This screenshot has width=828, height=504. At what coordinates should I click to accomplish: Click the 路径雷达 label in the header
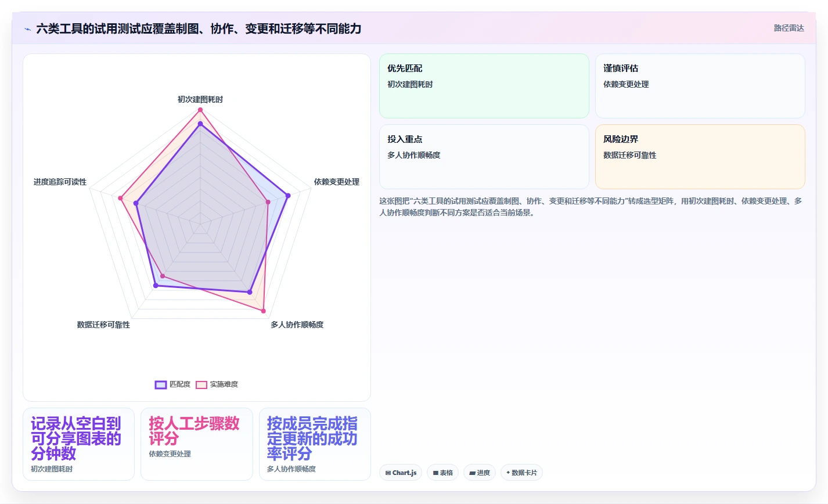789,28
